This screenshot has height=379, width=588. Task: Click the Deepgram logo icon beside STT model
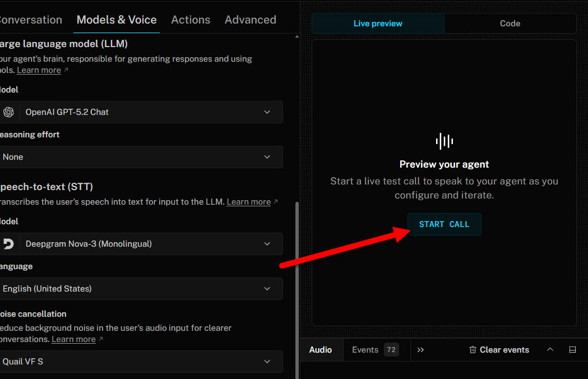8,244
